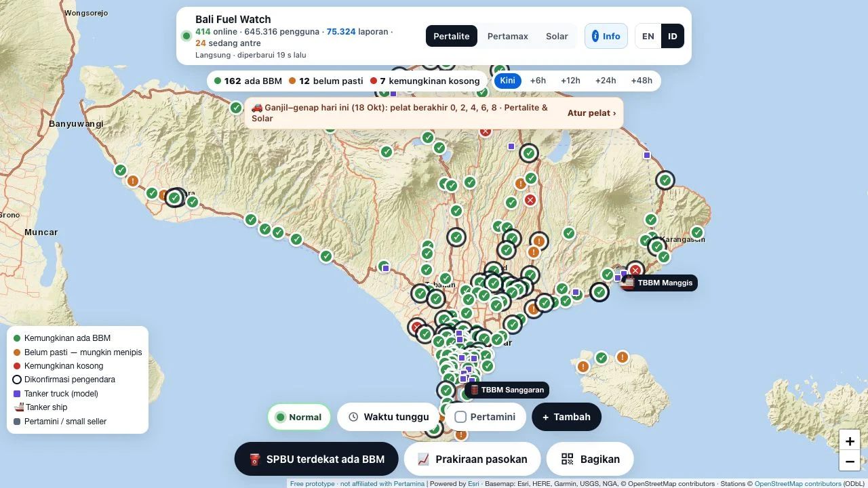The width and height of the screenshot is (868, 488).
Task: Click the QR code icon in Bagikan
Action: 568,459
